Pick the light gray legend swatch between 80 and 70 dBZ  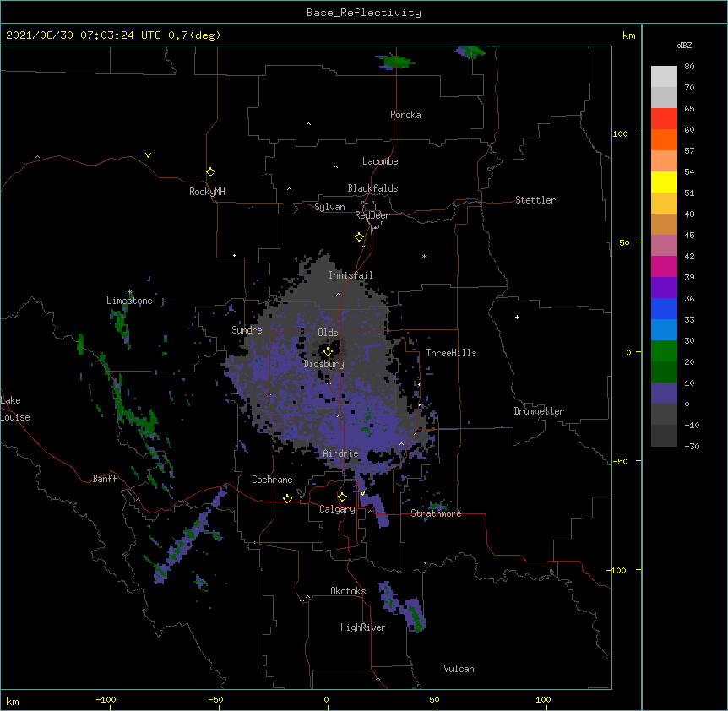664,77
